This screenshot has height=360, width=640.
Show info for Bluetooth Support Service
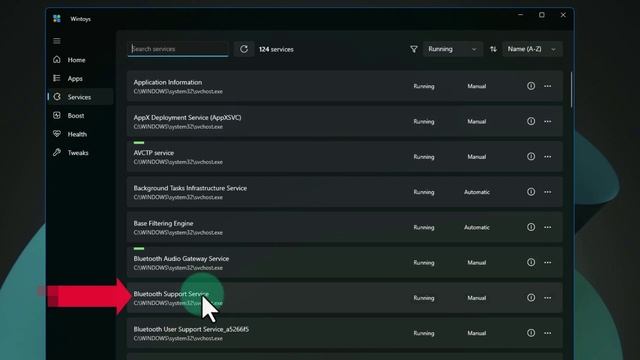[x=531, y=298]
